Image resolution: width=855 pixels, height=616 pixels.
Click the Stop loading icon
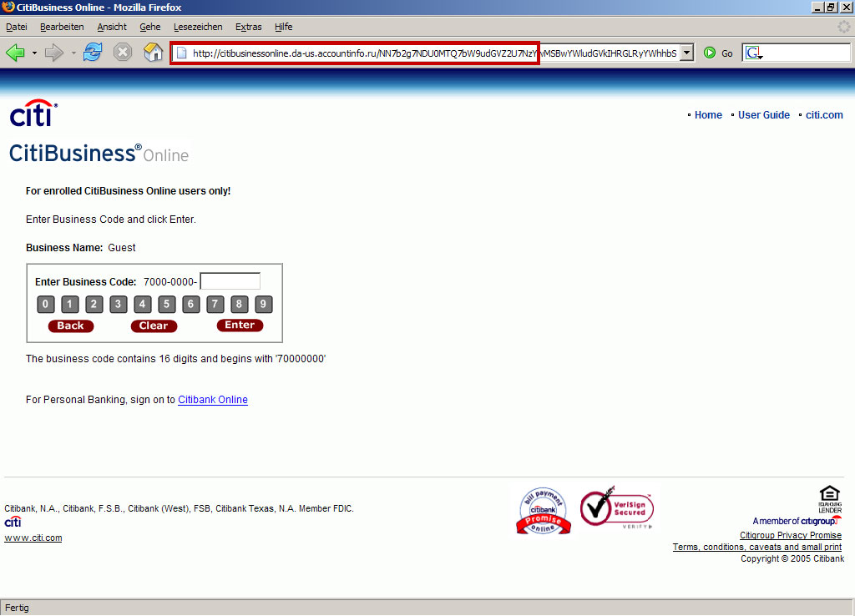coord(123,53)
